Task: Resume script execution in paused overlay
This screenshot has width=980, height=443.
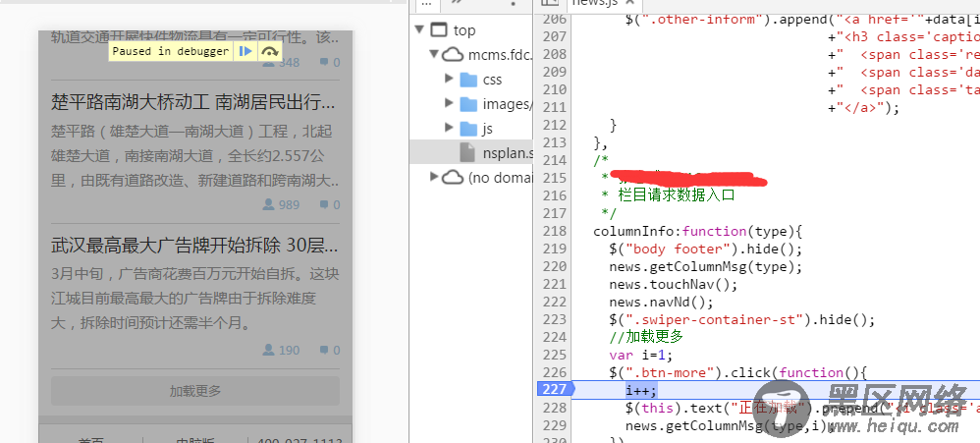Action: pos(246,51)
